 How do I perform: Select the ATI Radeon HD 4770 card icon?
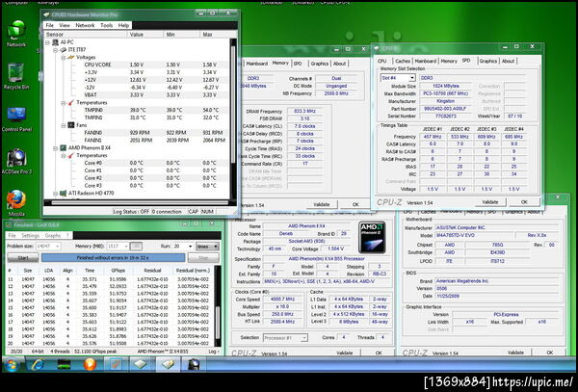tap(64, 193)
